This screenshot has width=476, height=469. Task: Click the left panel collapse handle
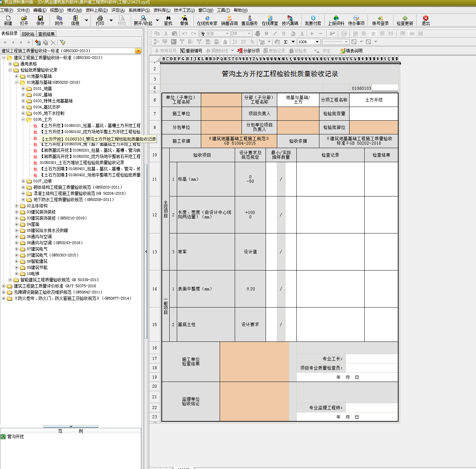click(x=146, y=252)
